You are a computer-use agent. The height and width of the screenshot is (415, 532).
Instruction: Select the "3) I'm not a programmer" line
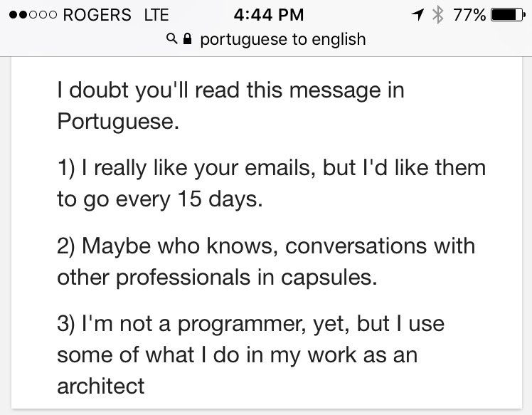[250, 324]
